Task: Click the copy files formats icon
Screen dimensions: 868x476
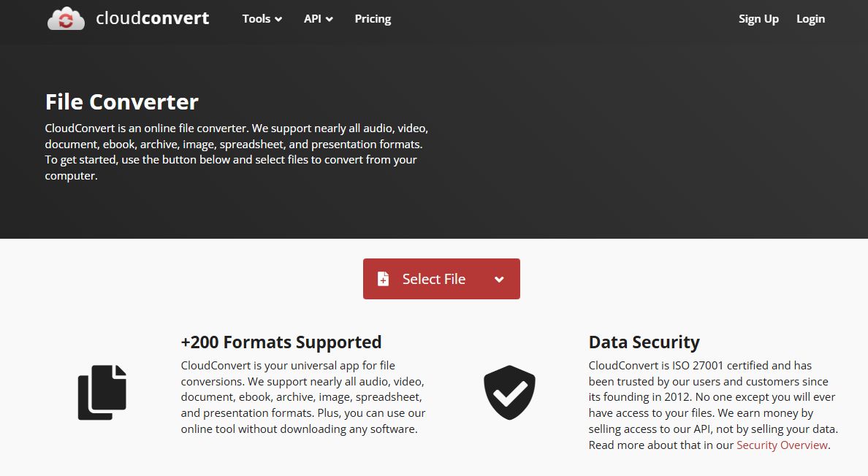Action: point(102,393)
